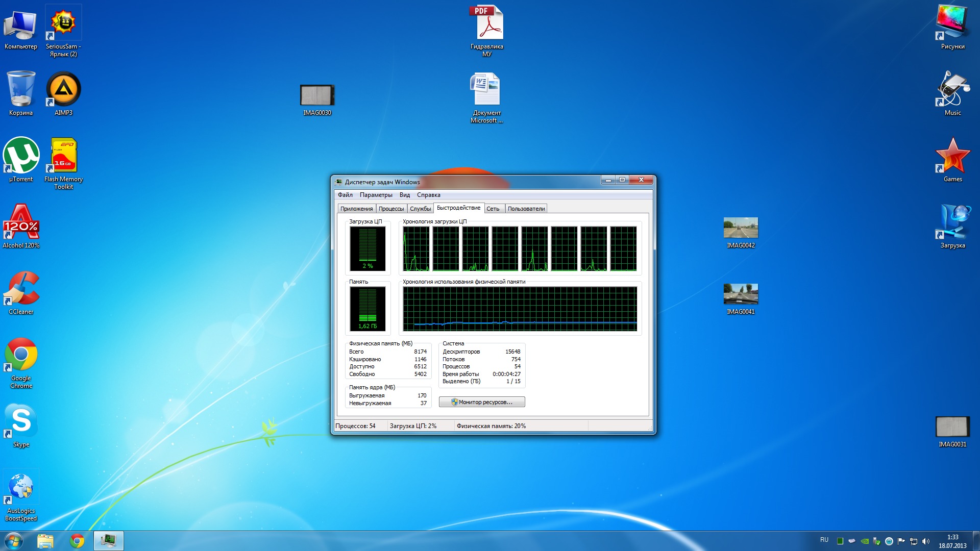Screen dimensions: 980x551
Task: Switch to the Процессы tab
Action: (x=391, y=209)
